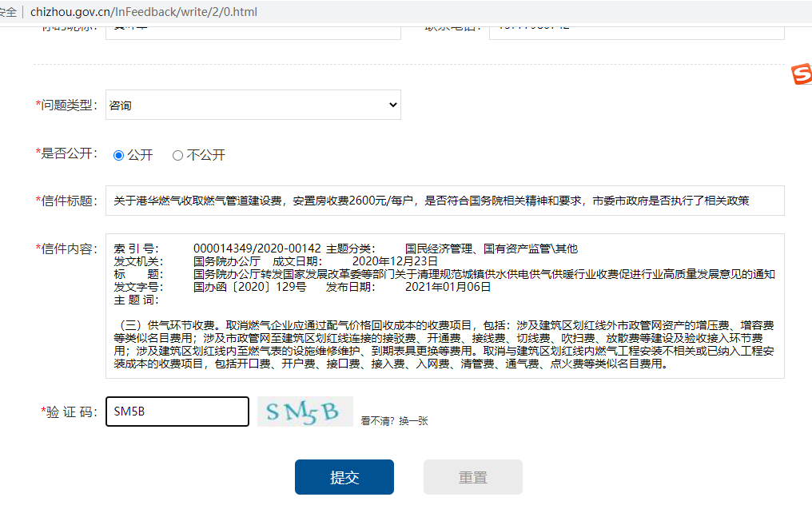Screen dimensions: 812x509
Task: Click the index number 000014349/2020-00142 text
Action: (x=257, y=249)
